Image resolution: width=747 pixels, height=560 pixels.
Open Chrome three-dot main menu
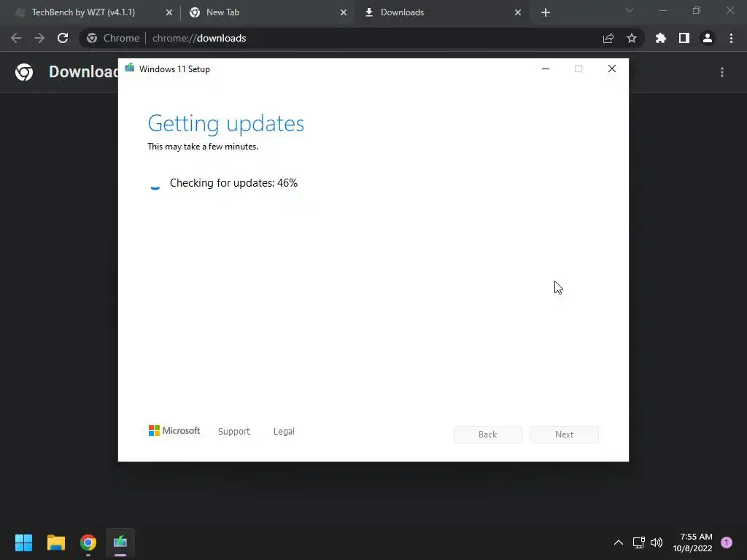pyautogui.click(x=731, y=38)
